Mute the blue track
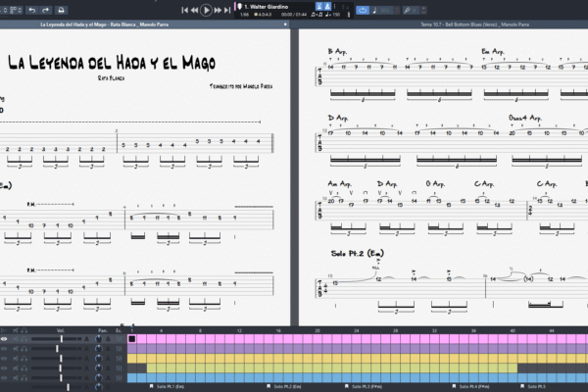 [x=16, y=378]
